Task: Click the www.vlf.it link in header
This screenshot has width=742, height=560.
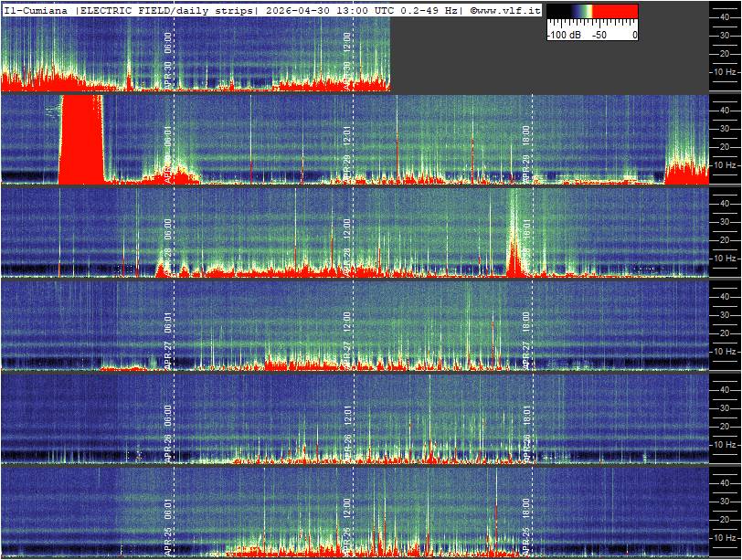Action: pos(508,10)
